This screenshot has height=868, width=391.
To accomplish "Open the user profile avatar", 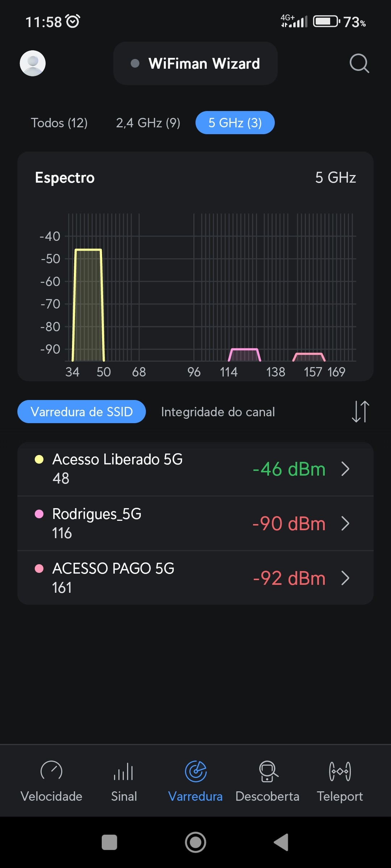I will pyautogui.click(x=33, y=63).
